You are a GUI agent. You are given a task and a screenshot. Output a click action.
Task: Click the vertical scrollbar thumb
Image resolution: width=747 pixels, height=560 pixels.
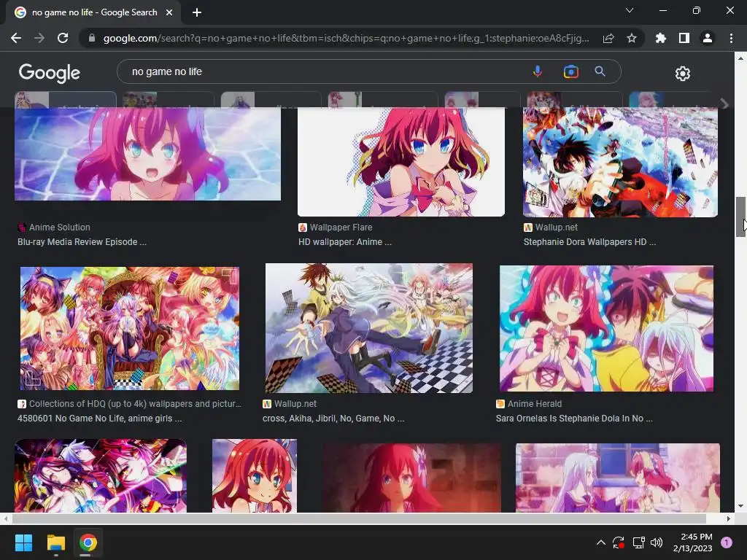tap(740, 217)
